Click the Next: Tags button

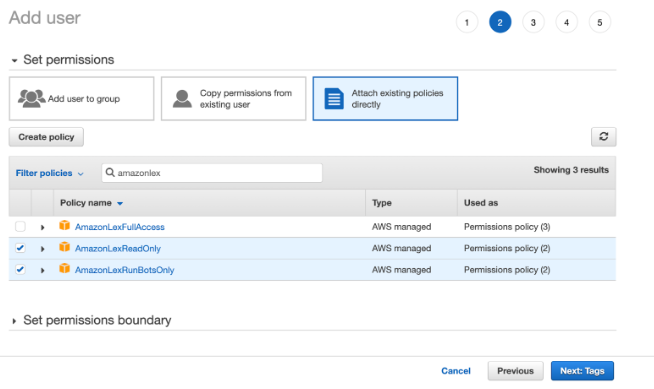click(582, 371)
